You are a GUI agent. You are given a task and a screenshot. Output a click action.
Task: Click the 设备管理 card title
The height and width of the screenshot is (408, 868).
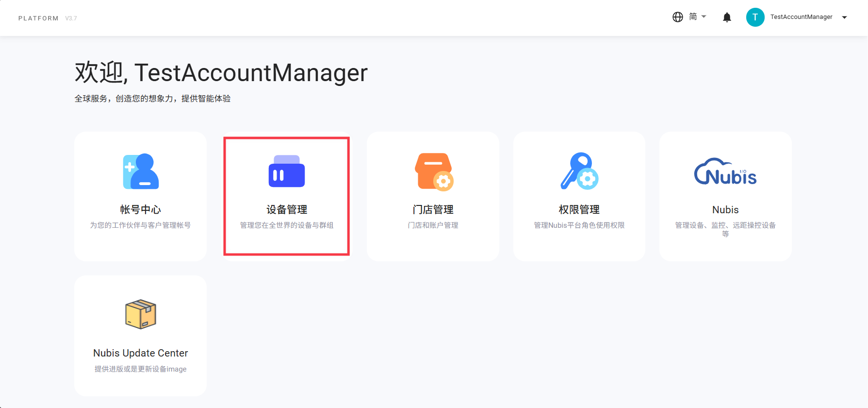(287, 209)
